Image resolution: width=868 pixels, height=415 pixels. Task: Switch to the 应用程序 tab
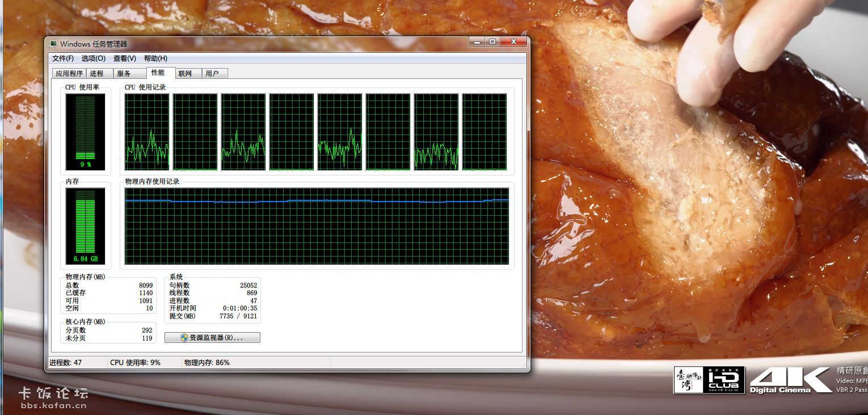(x=69, y=74)
